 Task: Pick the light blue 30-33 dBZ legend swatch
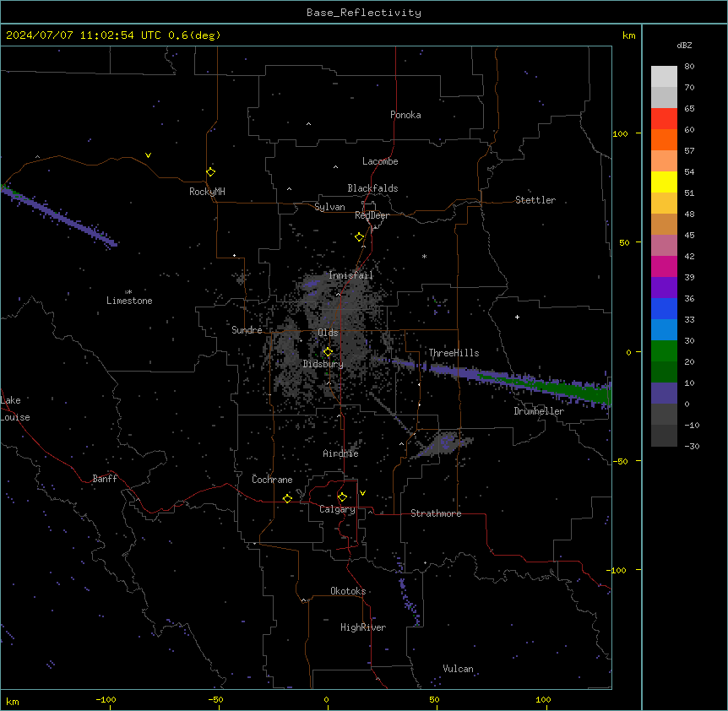664,329
